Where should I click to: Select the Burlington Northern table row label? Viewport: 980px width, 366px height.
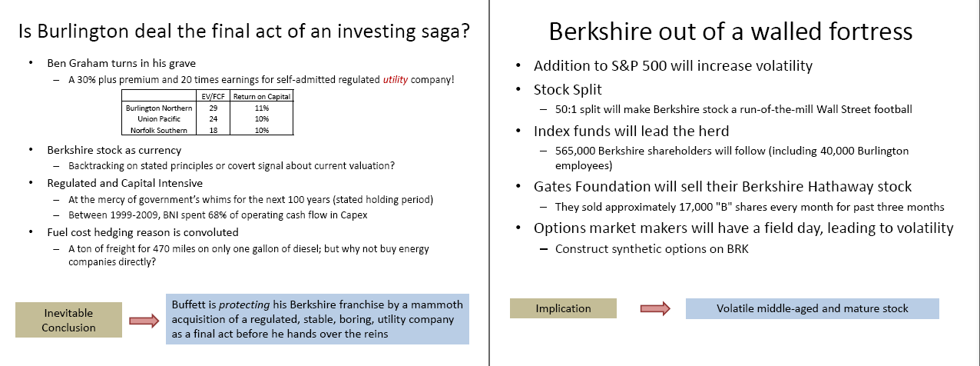(159, 108)
